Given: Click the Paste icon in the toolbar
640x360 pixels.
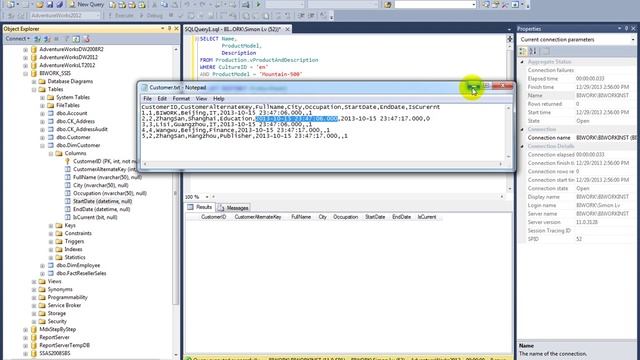Looking at the screenshot, I should coord(174,4).
